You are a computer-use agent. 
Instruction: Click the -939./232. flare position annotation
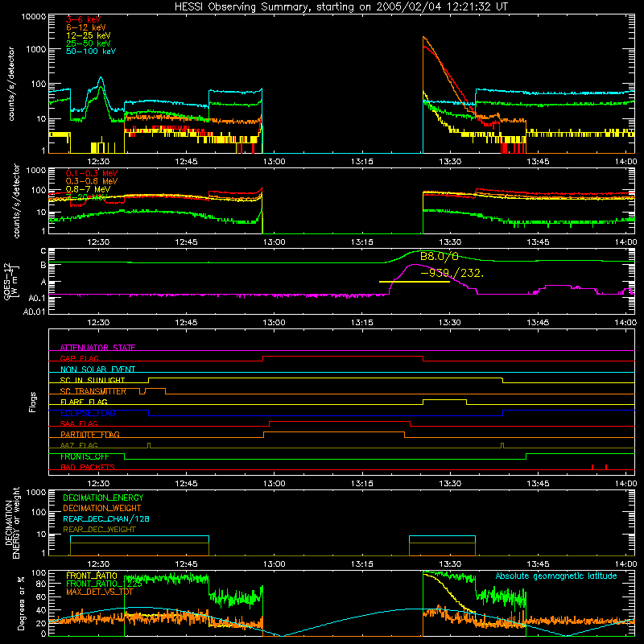(452, 273)
